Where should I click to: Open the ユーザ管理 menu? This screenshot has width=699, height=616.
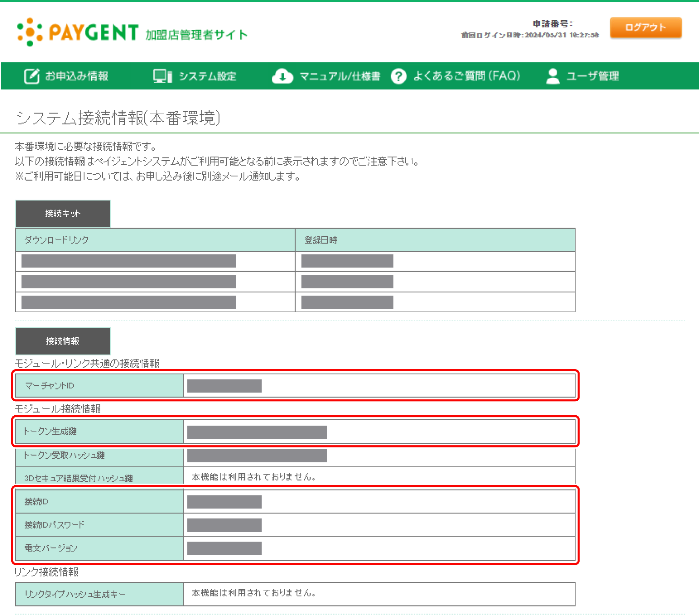[x=593, y=76]
